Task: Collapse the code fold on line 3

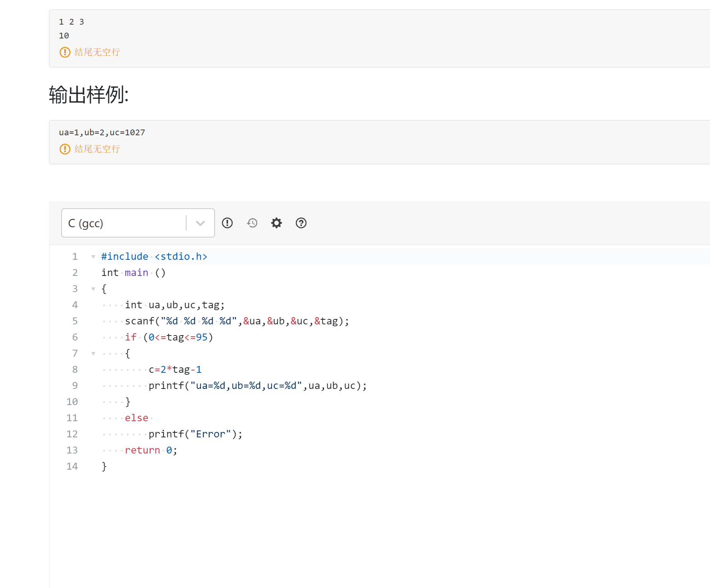Action: [93, 289]
